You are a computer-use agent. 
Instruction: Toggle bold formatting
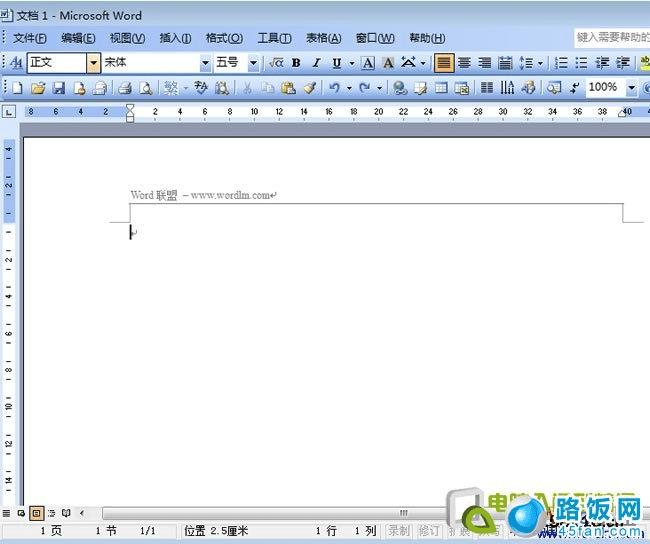(296, 63)
